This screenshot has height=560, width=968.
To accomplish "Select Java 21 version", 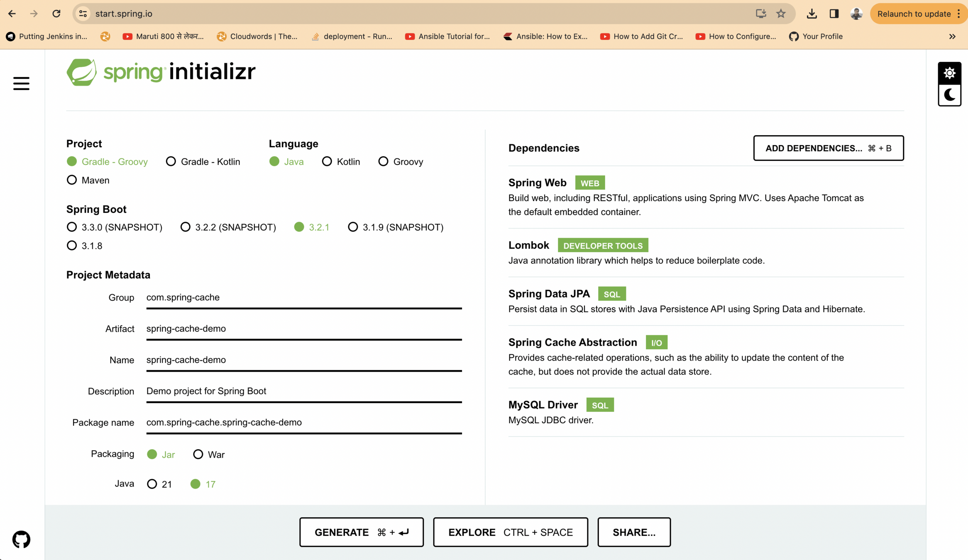I will pyautogui.click(x=152, y=484).
